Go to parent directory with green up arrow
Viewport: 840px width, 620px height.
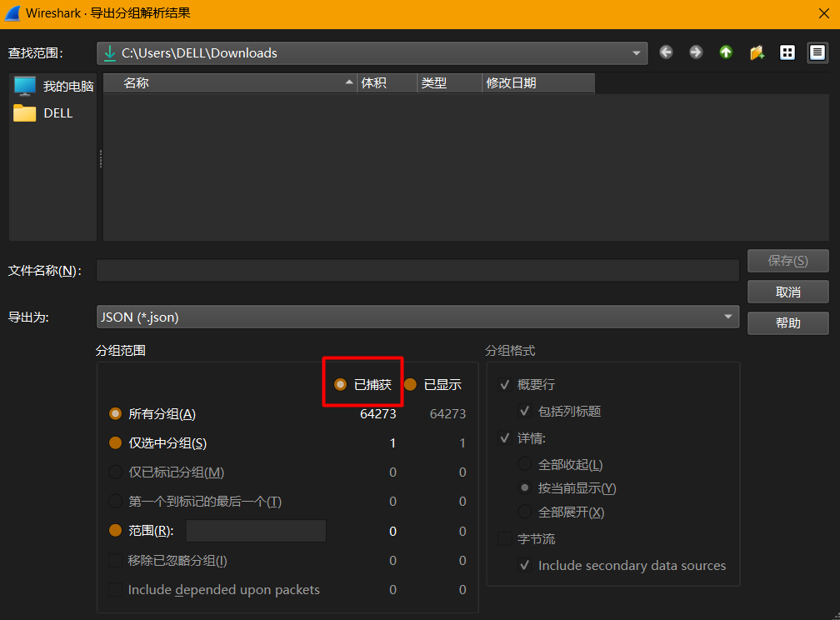pos(726,52)
